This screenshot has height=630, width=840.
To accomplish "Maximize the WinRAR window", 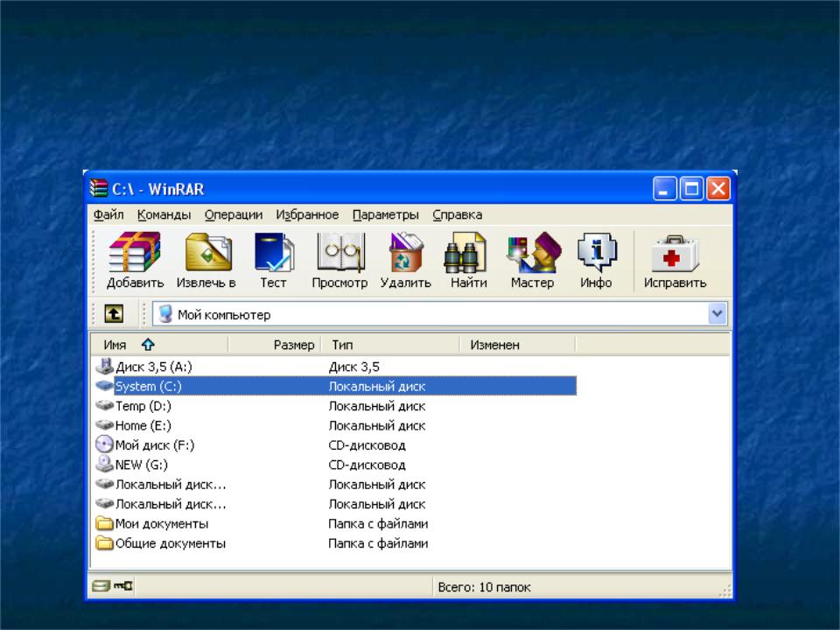I will [x=691, y=189].
